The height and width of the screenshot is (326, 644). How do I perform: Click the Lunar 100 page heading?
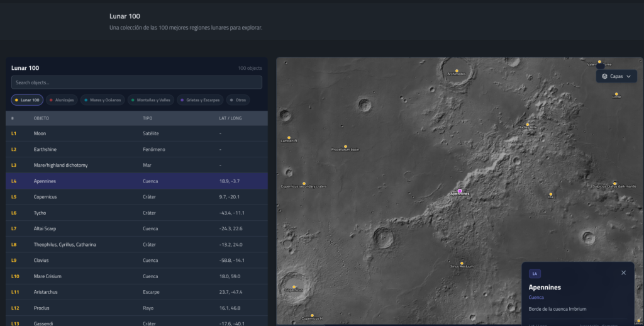(x=125, y=16)
